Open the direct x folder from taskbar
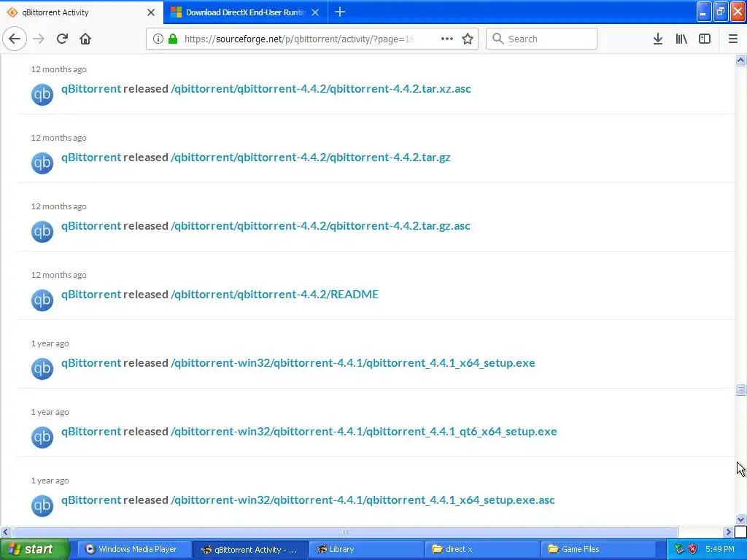 click(483, 549)
